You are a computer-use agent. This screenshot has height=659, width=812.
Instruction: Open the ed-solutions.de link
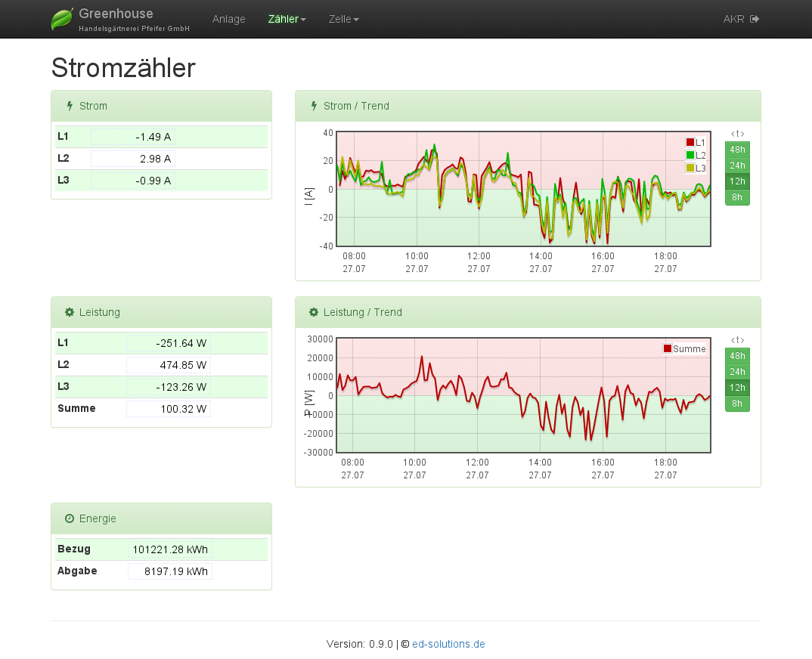pos(448,644)
